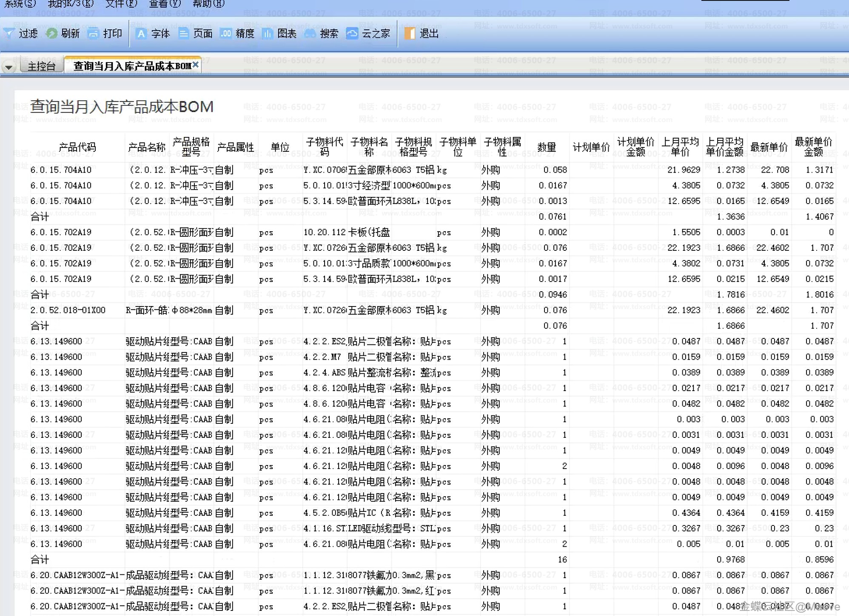Click the 搜索 toolbar label
The width and height of the screenshot is (849, 616).
(329, 34)
